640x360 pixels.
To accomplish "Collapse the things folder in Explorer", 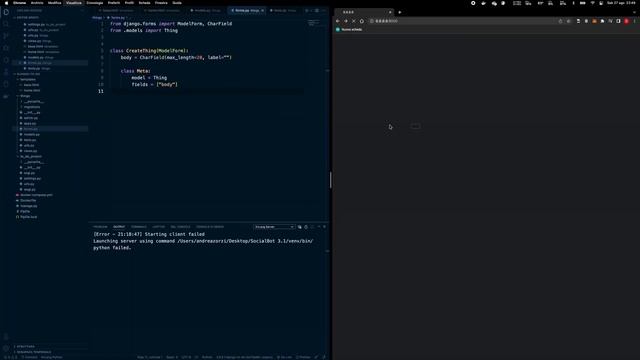I will coord(25,96).
